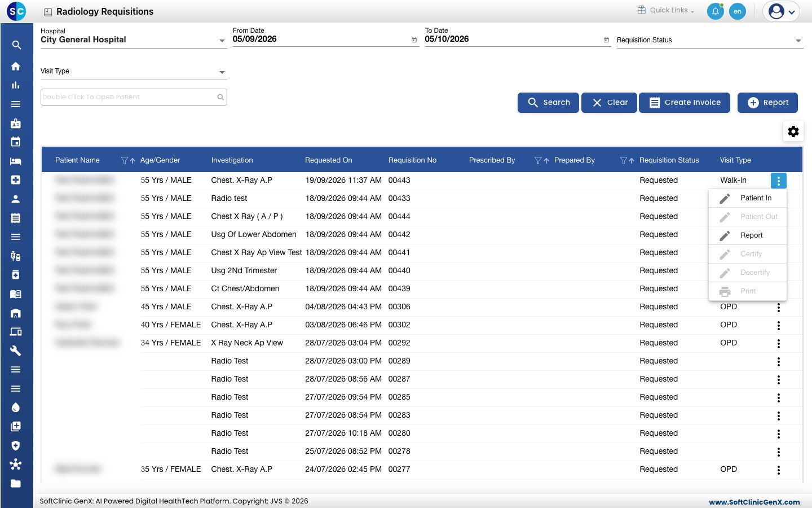The height and width of the screenshot is (508, 812).
Task: Open the 'en' language selector
Action: point(738,11)
